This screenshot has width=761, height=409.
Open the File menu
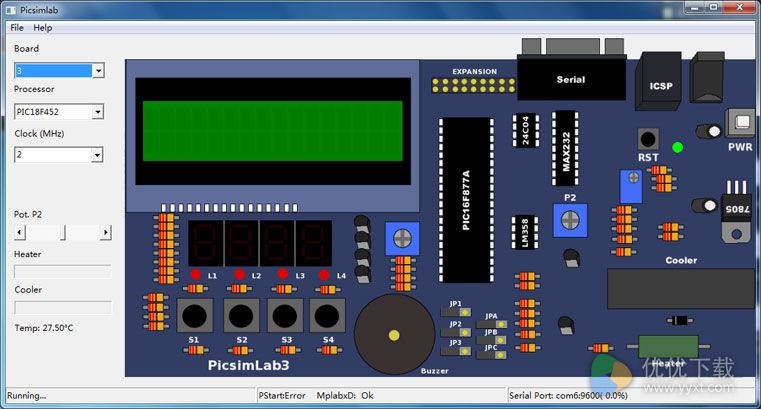(17, 28)
